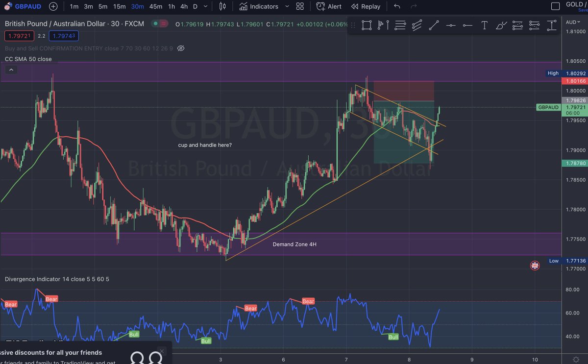588x364 pixels.
Task: Select the Text drawing tool
Action: tap(484, 26)
